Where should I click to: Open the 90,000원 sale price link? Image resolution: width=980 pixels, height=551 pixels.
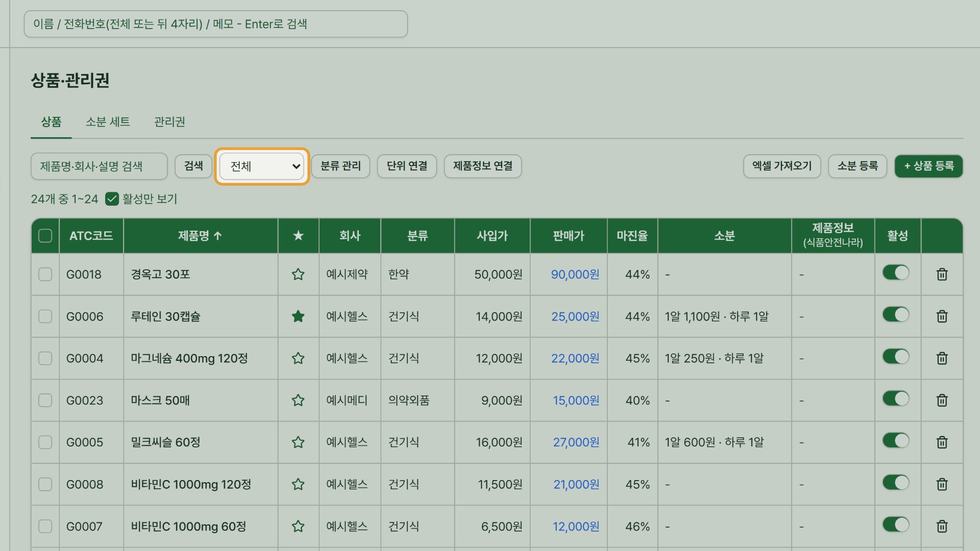pos(575,274)
